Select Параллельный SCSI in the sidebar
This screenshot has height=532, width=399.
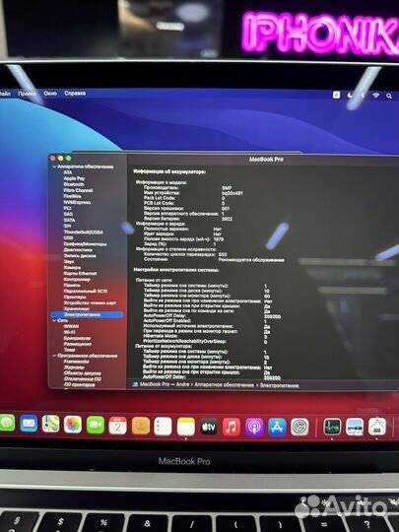click(x=86, y=291)
